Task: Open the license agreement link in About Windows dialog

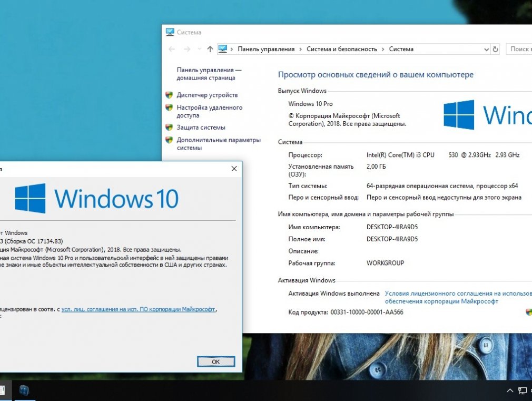Action: point(138,309)
